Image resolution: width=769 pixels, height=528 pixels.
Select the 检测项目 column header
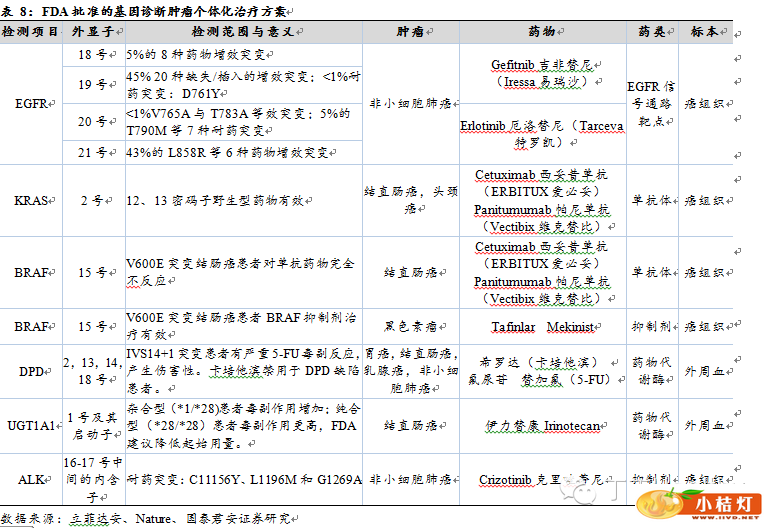tap(29, 32)
